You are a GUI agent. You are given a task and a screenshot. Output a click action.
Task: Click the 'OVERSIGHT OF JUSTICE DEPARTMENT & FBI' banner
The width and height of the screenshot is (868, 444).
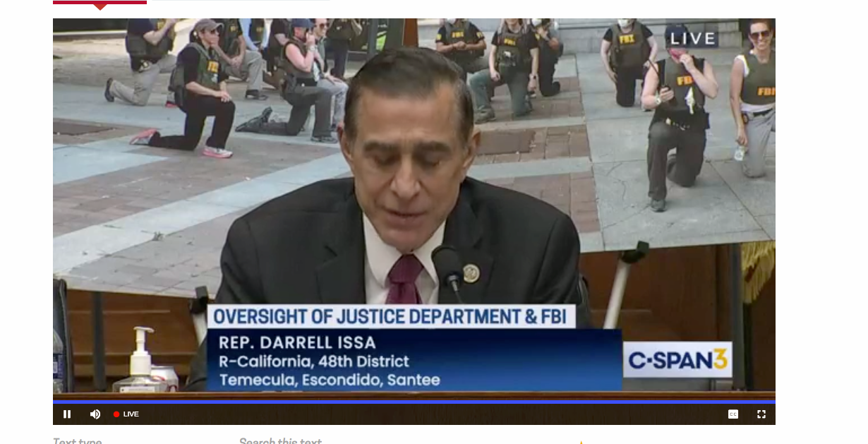(x=390, y=316)
